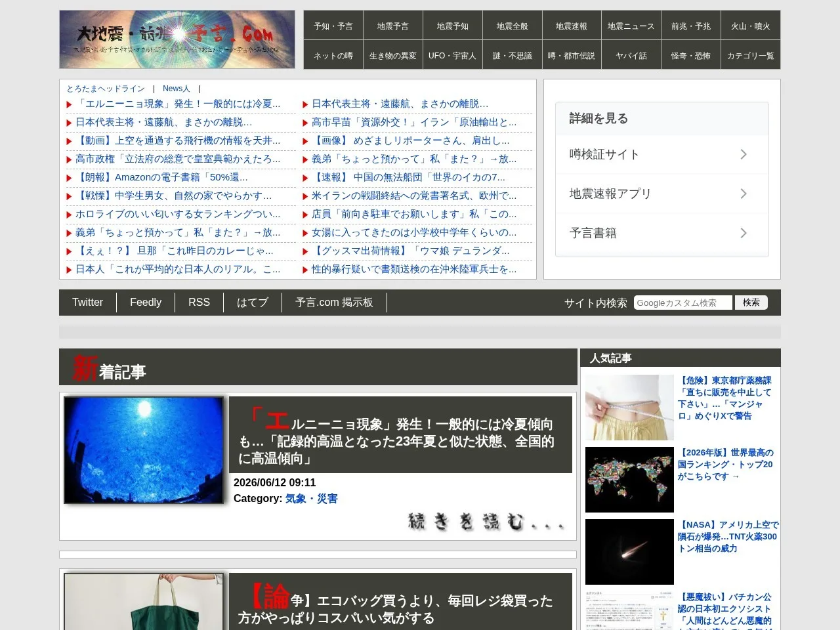Click the site logo banner image
The width and height of the screenshot is (840, 630).
pyautogui.click(x=177, y=39)
